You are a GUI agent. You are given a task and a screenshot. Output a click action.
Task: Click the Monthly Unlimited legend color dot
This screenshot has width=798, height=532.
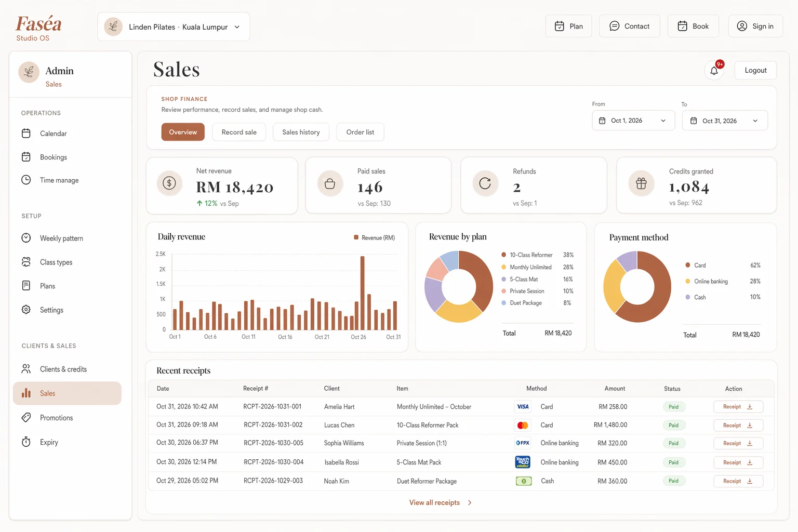point(503,267)
